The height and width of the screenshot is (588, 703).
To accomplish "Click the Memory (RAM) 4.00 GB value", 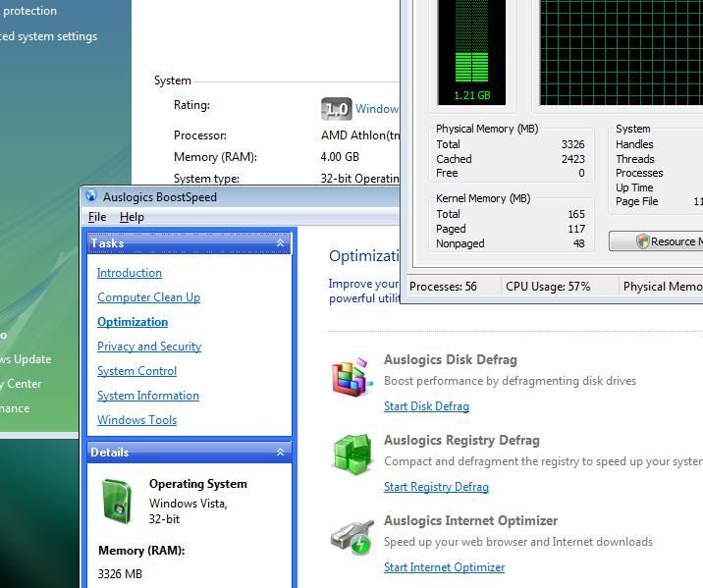I will coord(340,157).
